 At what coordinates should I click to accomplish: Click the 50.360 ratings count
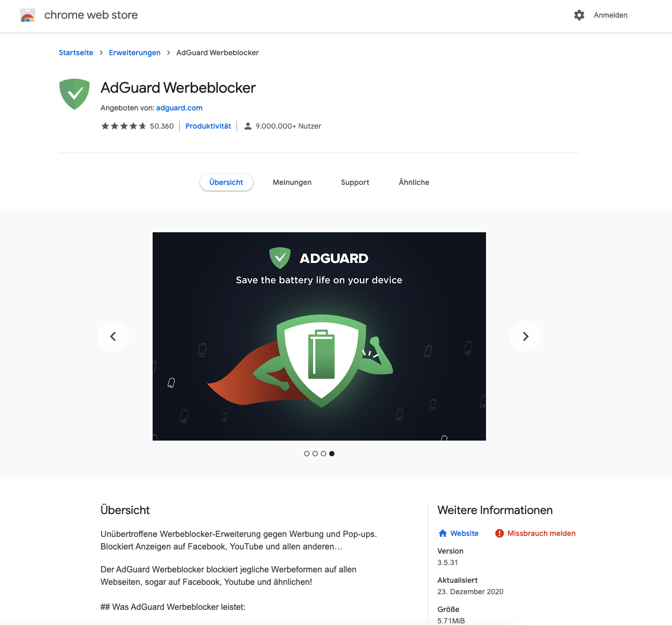162,126
